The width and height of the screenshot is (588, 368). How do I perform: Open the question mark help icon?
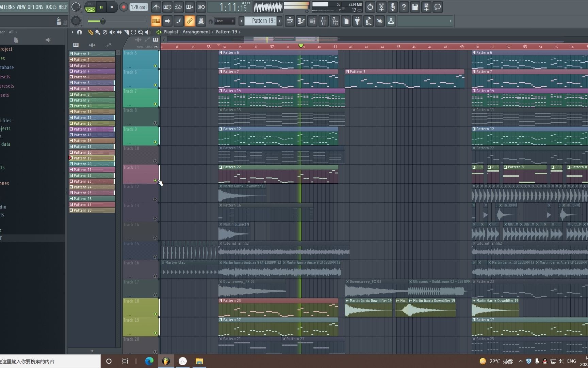(404, 7)
